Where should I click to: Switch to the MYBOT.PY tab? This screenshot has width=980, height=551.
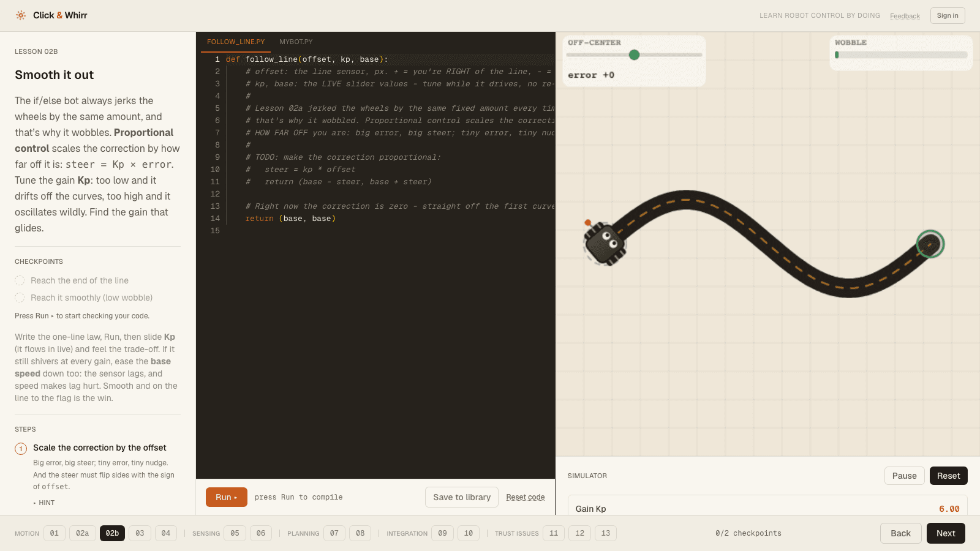click(x=296, y=42)
